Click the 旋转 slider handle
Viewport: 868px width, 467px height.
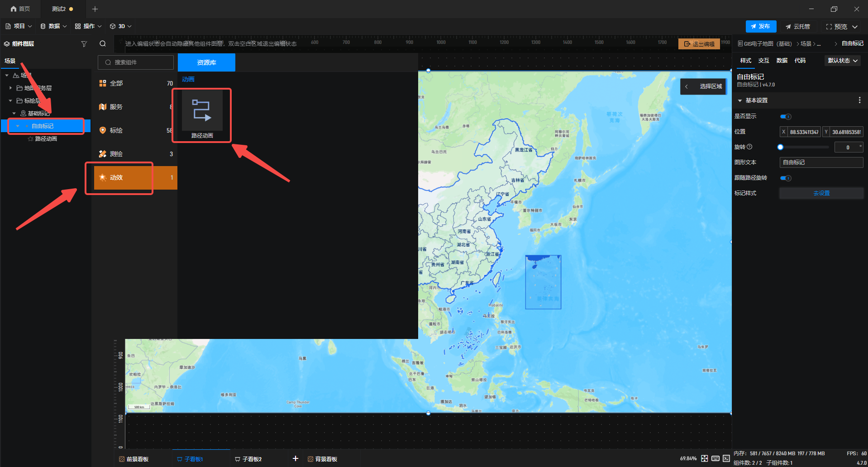click(780, 147)
